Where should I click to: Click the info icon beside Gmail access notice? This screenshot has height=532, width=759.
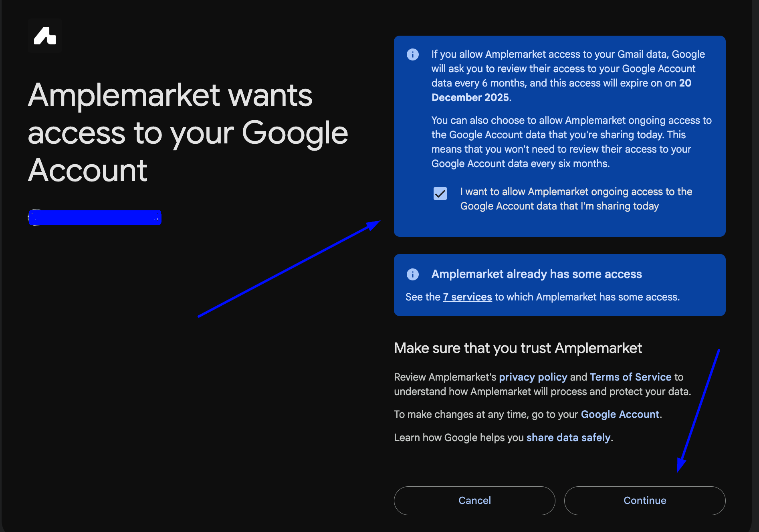[412, 54]
